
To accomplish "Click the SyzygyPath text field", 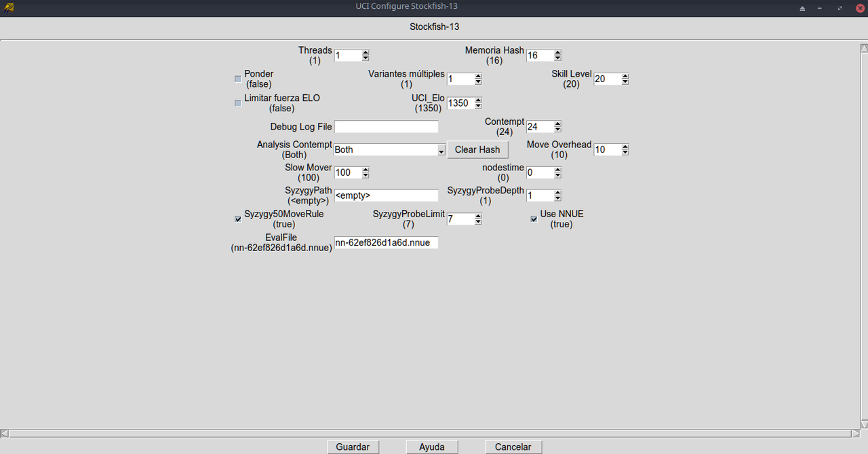I will [387, 195].
